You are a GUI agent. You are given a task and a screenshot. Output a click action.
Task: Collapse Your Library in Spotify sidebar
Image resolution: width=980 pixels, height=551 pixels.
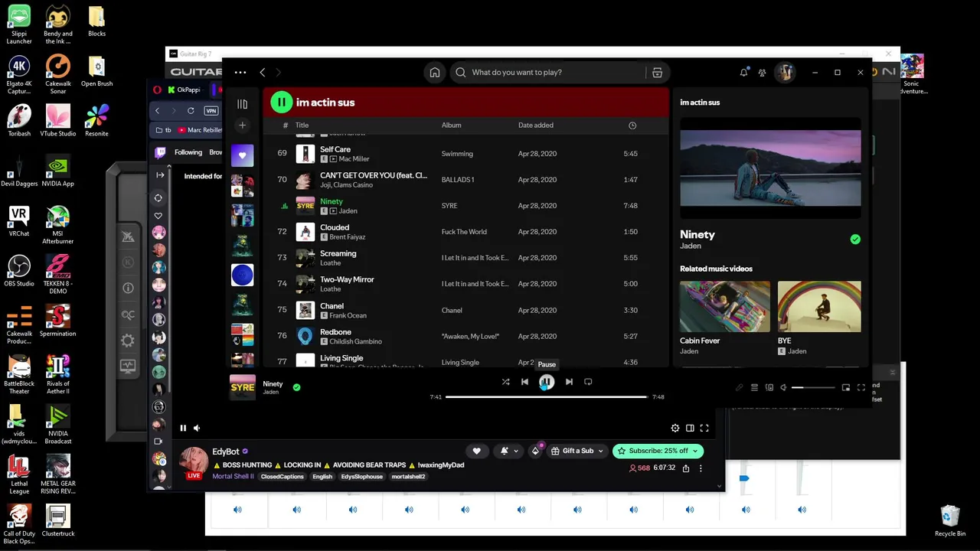click(243, 104)
